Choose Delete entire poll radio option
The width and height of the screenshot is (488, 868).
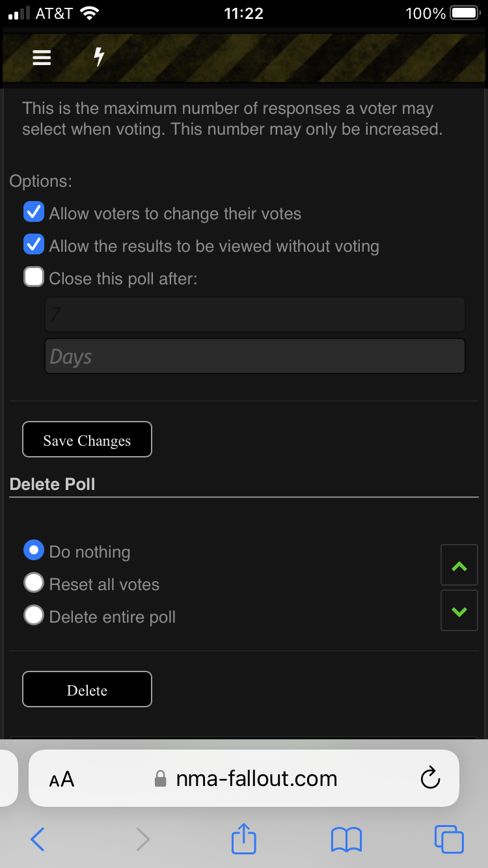tap(34, 616)
